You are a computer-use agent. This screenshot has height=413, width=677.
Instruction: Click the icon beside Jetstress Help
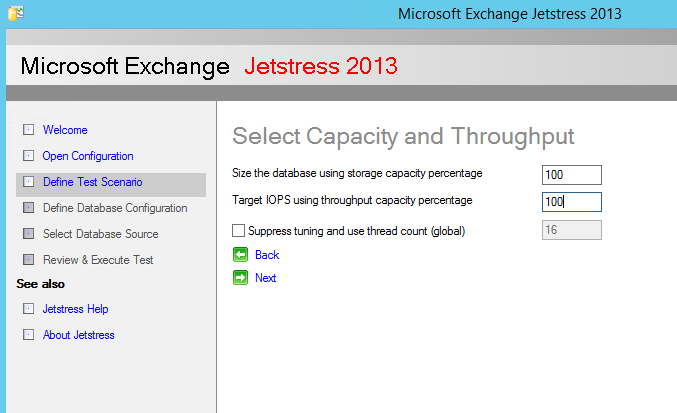(28, 310)
